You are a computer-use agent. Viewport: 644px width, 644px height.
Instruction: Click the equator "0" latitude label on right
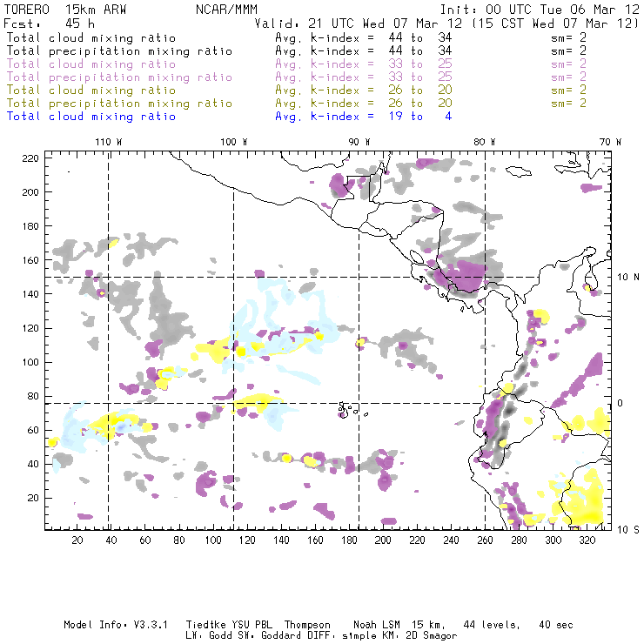coord(620,403)
